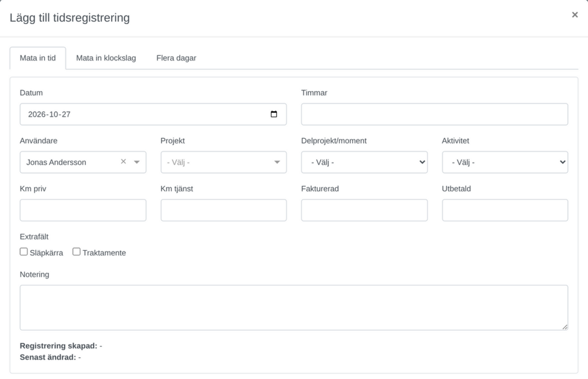Viewport: 588px width, 379px height.
Task: Click into the Km priv field
Action: click(x=83, y=210)
